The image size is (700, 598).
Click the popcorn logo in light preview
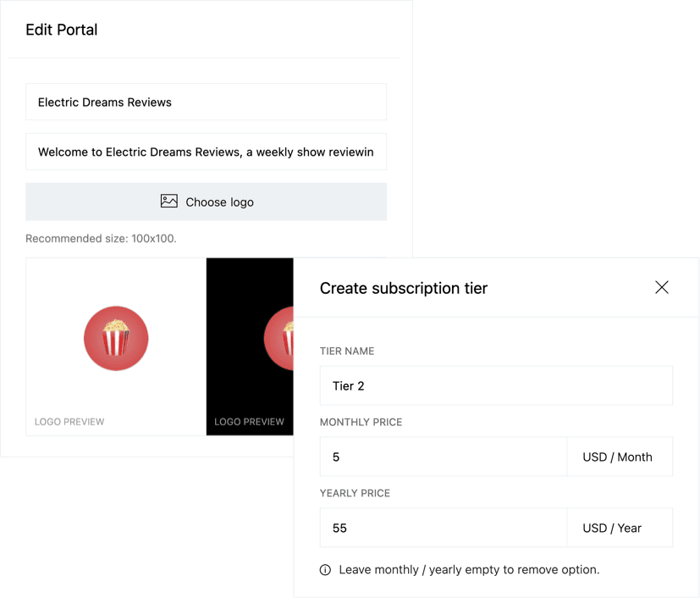pos(116,338)
